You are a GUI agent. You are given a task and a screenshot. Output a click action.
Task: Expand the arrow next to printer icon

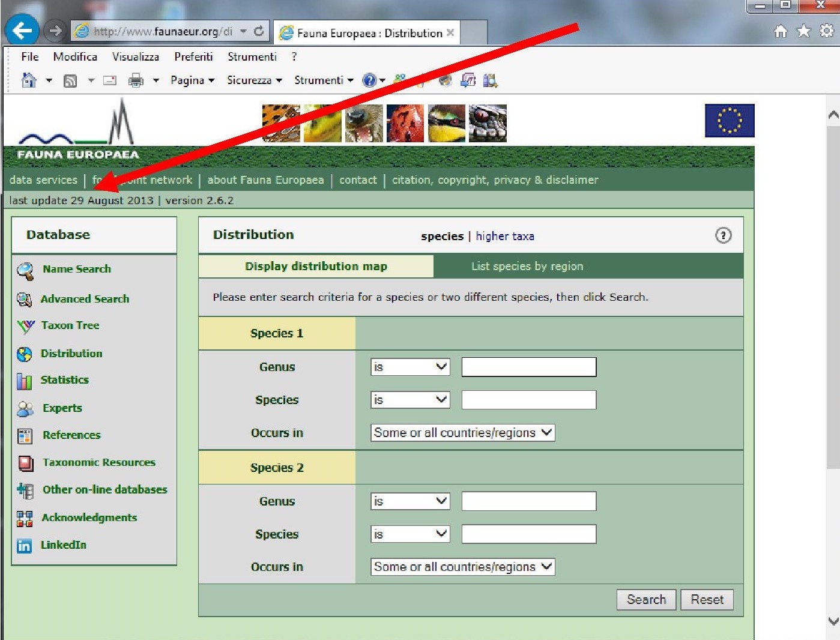click(x=156, y=80)
